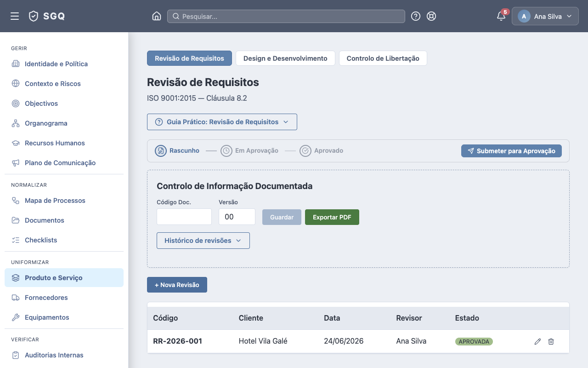Click the Em Aprovação clock icon
588x368 pixels.
point(226,151)
